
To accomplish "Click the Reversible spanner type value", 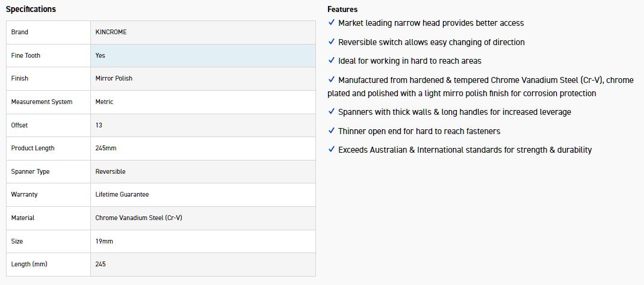I will pyautogui.click(x=110, y=171).
